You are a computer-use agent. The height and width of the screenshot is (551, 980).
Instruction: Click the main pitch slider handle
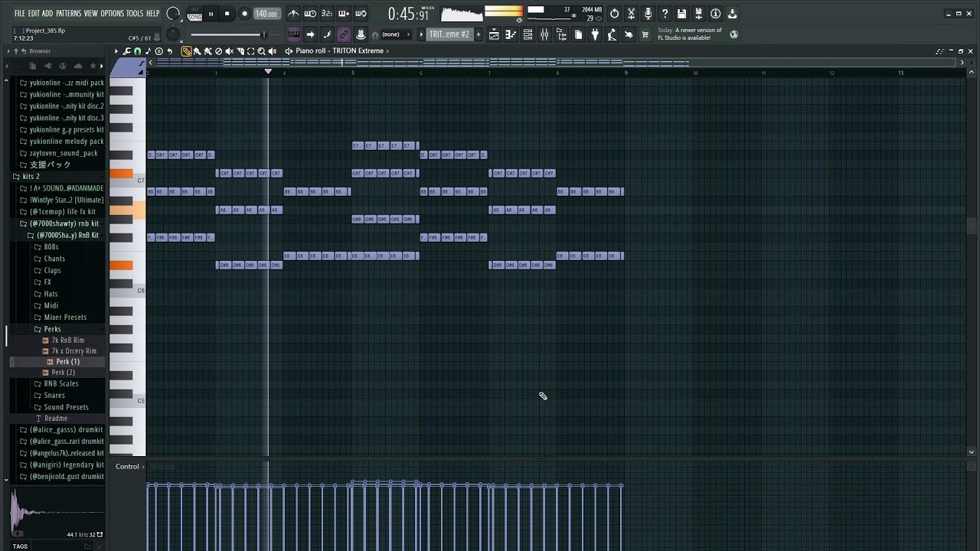264,34
